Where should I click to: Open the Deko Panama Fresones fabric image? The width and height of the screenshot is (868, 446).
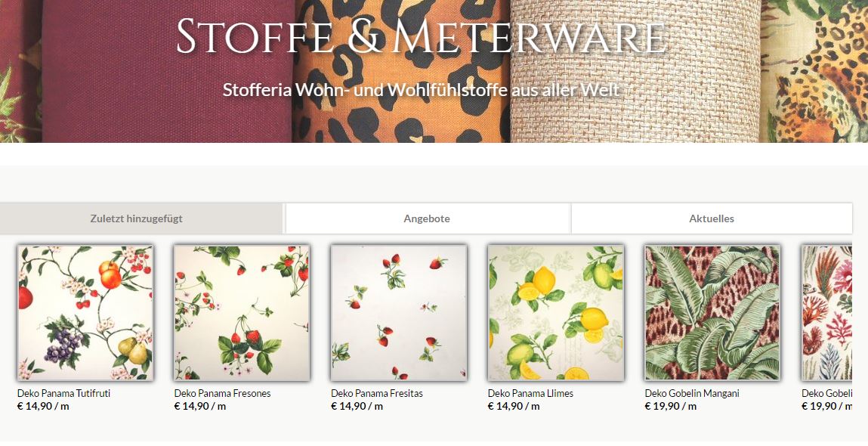point(242,313)
